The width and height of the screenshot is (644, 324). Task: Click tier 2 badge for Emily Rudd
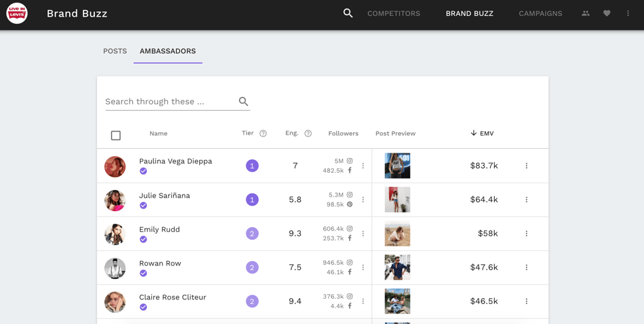[x=252, y=234]
